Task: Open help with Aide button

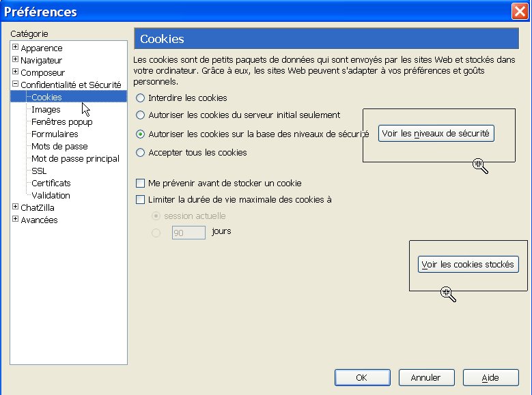Action: tap(490, 377)
